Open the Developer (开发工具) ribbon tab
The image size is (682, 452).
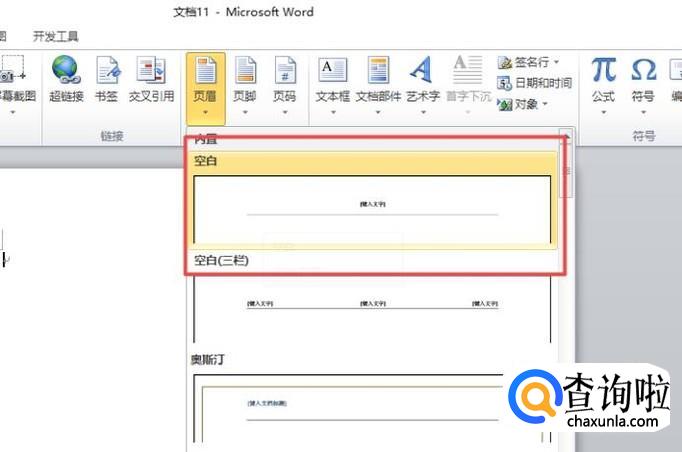click(x=56, y=36)
